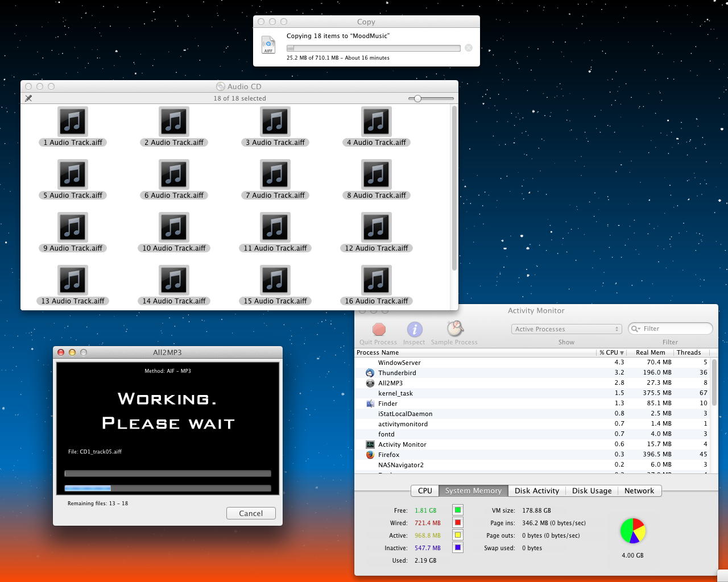
Task: Click the "File: CD1_track05.aiff" text in All2MP3
Action: pos(95,452)
